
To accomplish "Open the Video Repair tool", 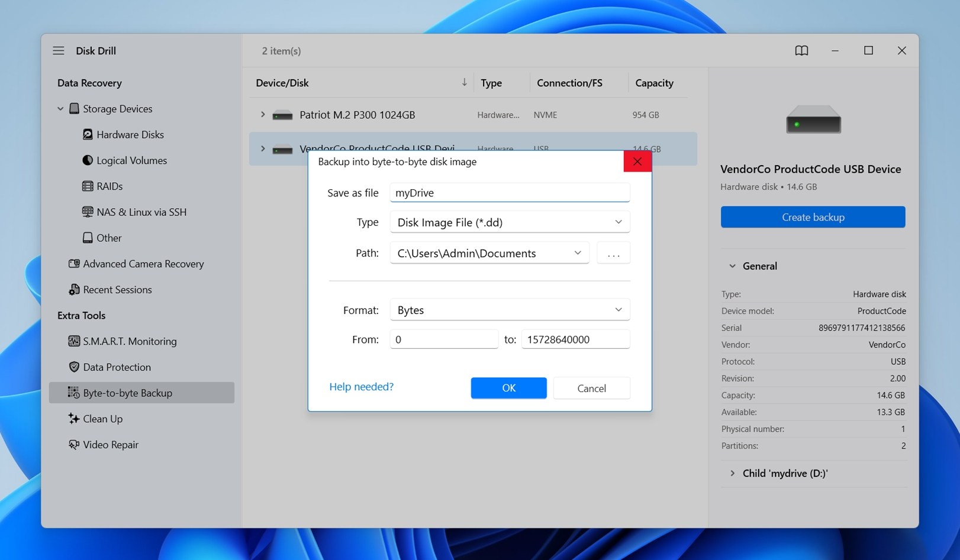I will [111, 445].
